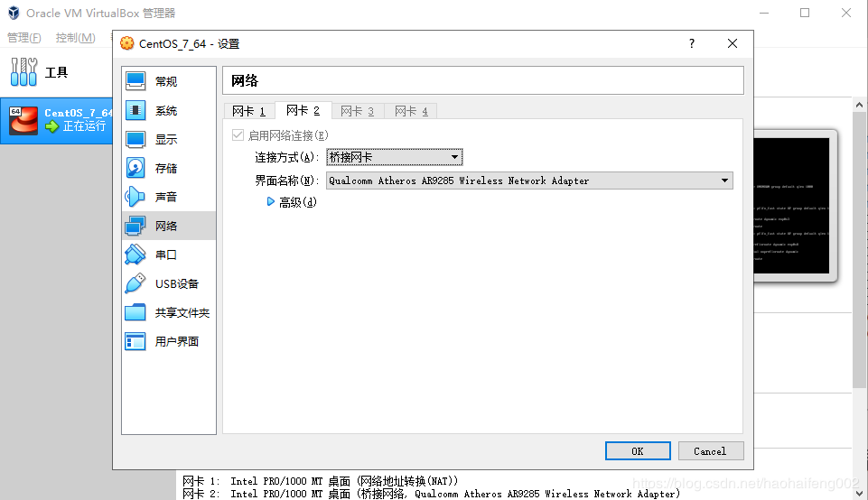Click the 网卡 1: Intel PRO/1000 NAT line
Viewport: 868px width, 500px height.
tap(321, 481)
